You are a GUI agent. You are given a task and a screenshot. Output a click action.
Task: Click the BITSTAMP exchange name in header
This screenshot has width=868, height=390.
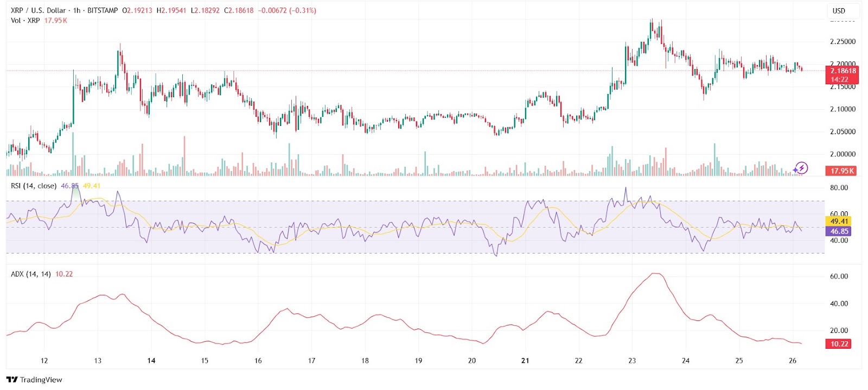pos(101,10)
